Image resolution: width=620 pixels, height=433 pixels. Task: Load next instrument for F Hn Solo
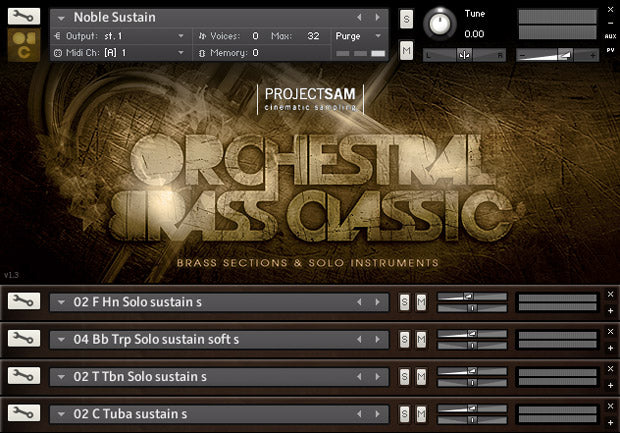pos(378,302)
